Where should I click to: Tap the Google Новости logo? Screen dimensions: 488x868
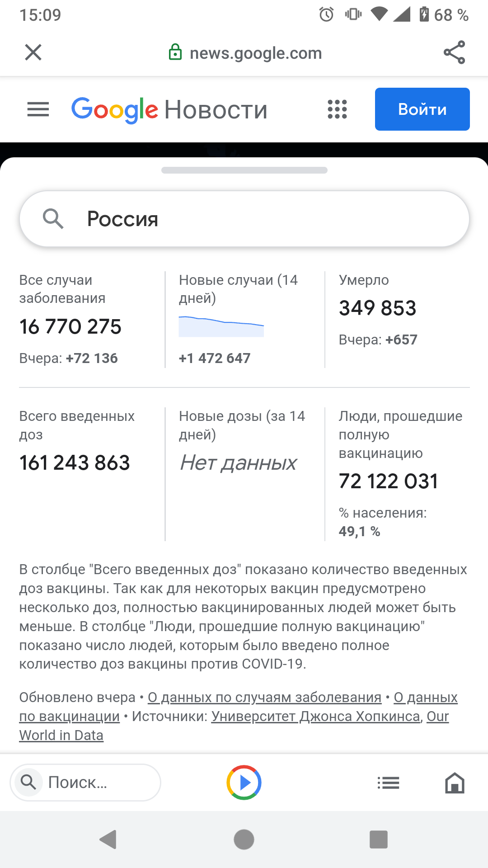[x=169, y=110]
